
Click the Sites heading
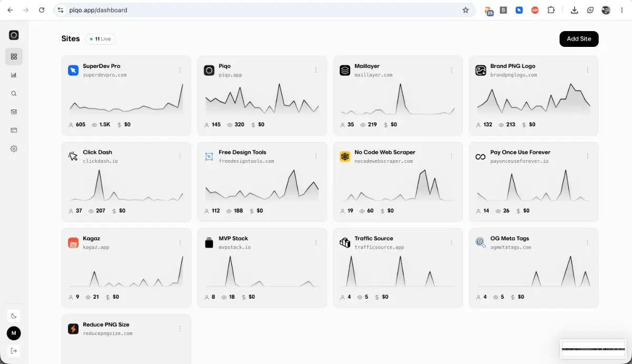[x=71, y=38]
